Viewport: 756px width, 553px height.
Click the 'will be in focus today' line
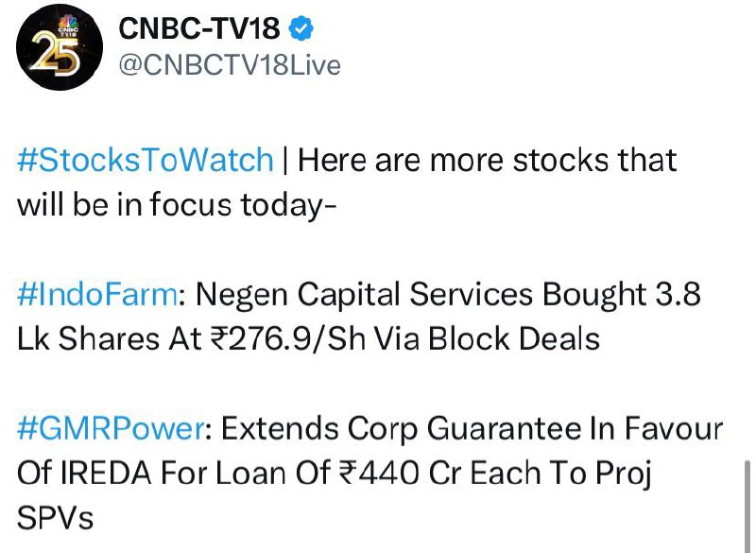tap(176, 205)
